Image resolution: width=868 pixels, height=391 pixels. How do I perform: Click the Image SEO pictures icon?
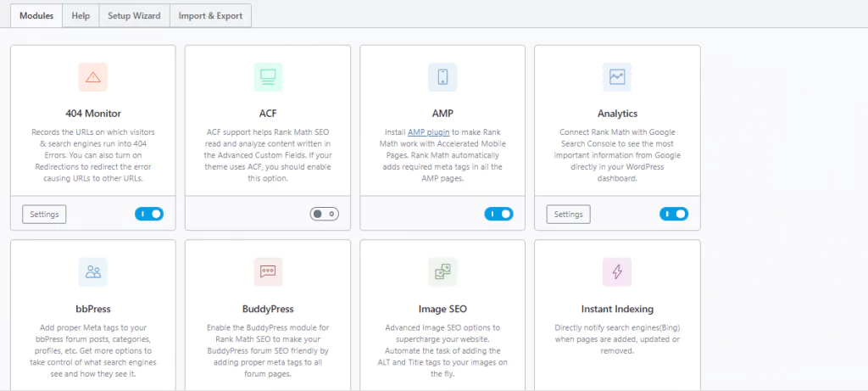pos(442,272)
